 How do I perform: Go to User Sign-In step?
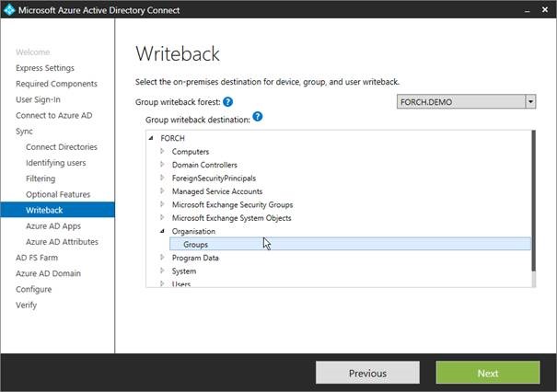[38, 99]
